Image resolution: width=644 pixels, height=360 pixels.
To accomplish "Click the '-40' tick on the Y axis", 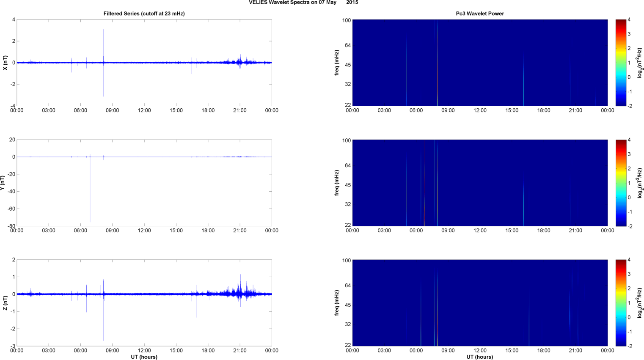I will tap(11, 191).
